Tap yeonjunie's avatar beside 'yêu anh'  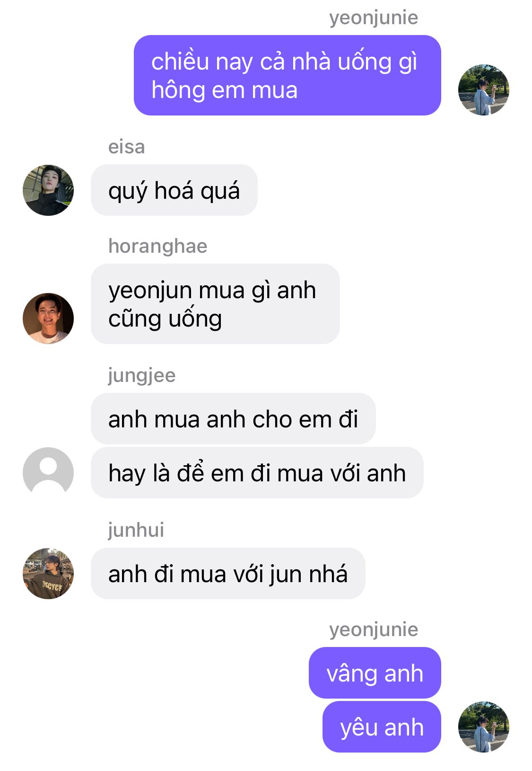[x=483, y=727]
